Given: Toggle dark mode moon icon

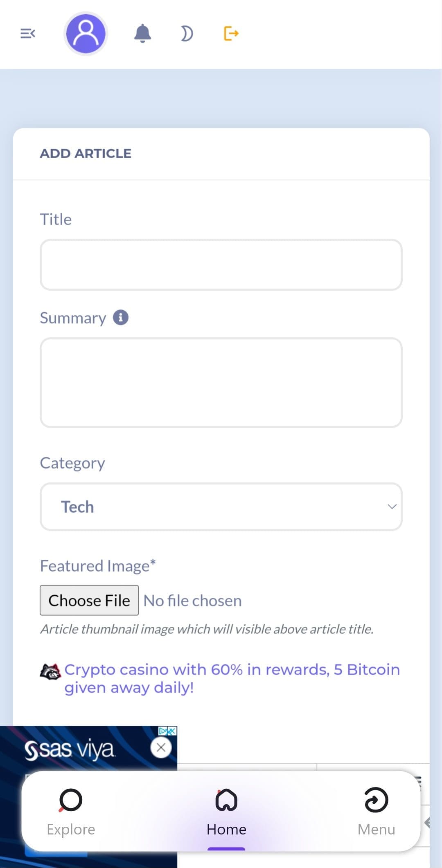Looking at the screenshot, I should click(x=187, y=34).
